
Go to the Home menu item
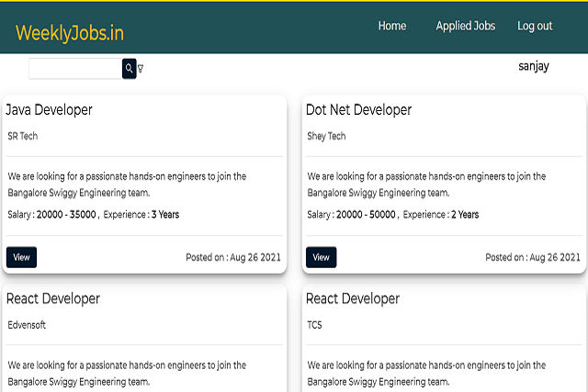click(x=392, y=26)
